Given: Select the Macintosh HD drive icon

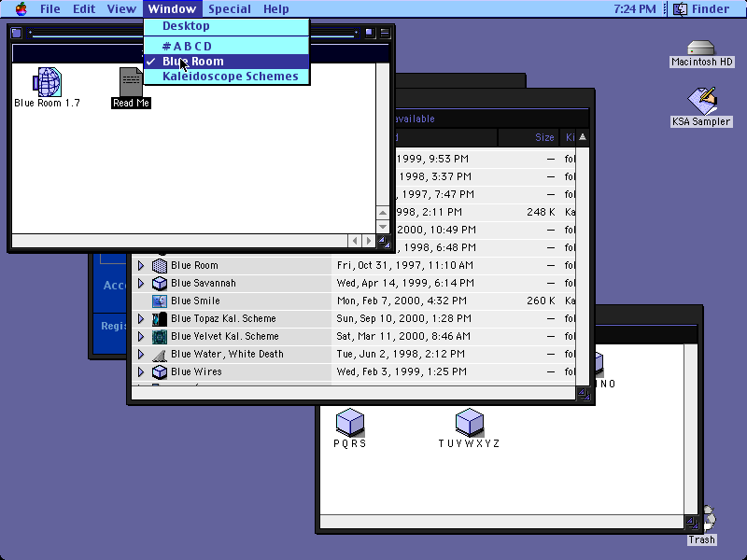Looking at the screenshot, I should 701,48.
